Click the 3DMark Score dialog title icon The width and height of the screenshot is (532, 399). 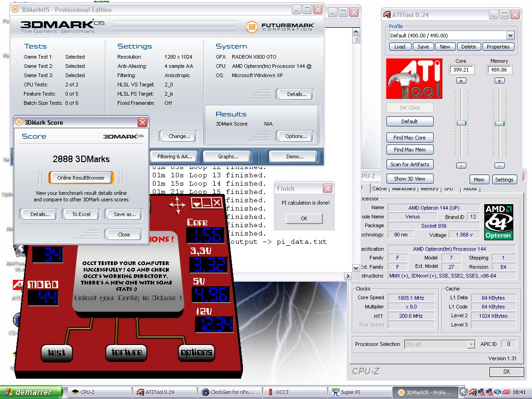click(x=19, y=122)
